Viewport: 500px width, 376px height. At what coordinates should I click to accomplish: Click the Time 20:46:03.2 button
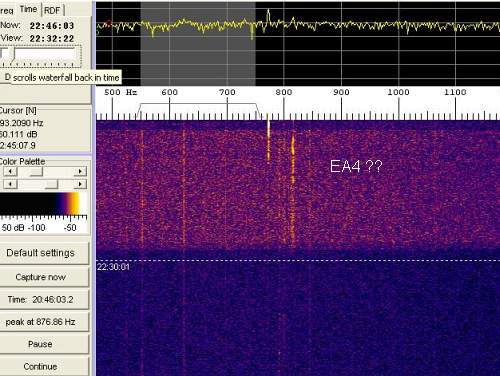40,299
